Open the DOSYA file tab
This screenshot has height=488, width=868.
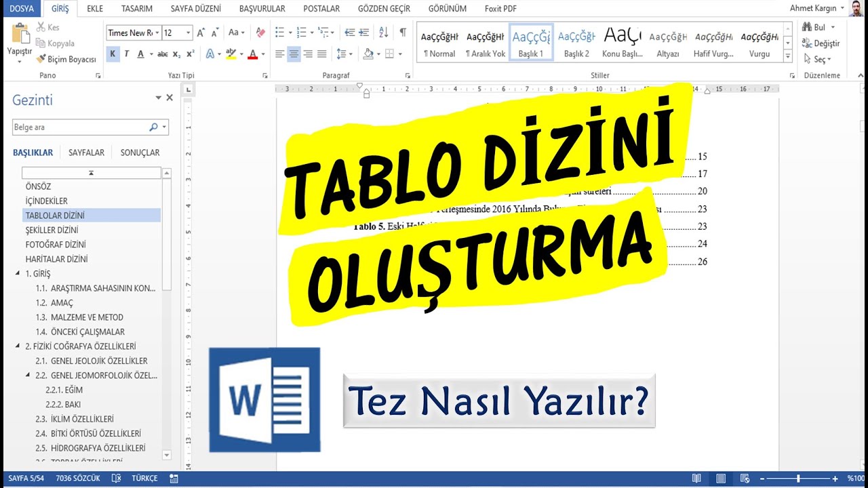22,9
